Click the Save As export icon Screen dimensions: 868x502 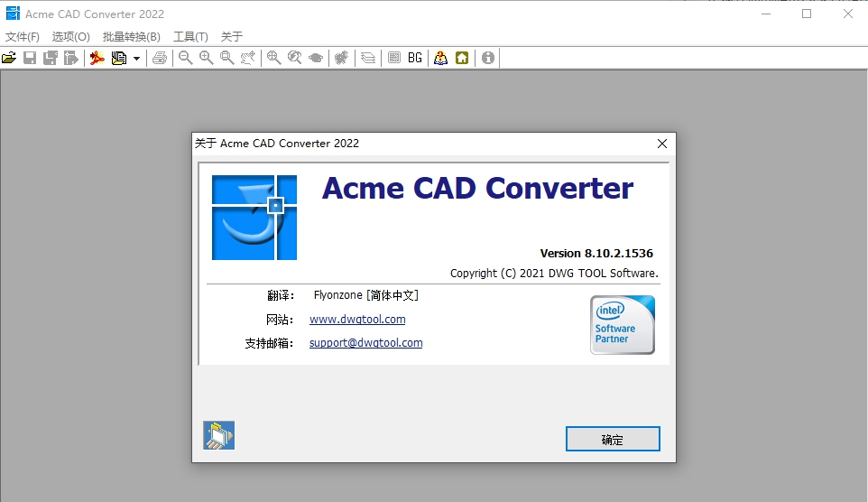pos(71,58)
